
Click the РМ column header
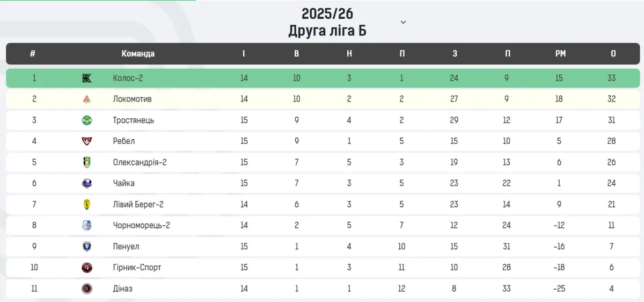560,54
